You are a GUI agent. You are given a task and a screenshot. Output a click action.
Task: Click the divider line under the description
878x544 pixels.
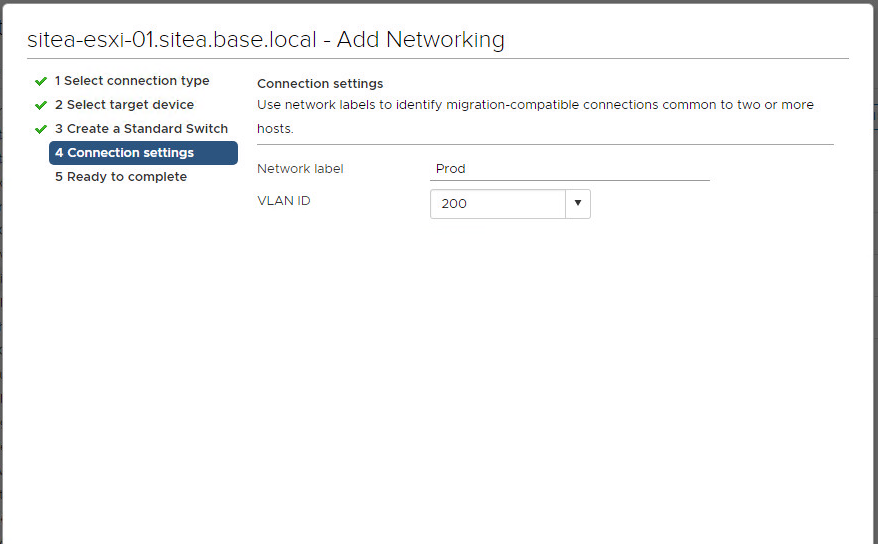(545, 144)
